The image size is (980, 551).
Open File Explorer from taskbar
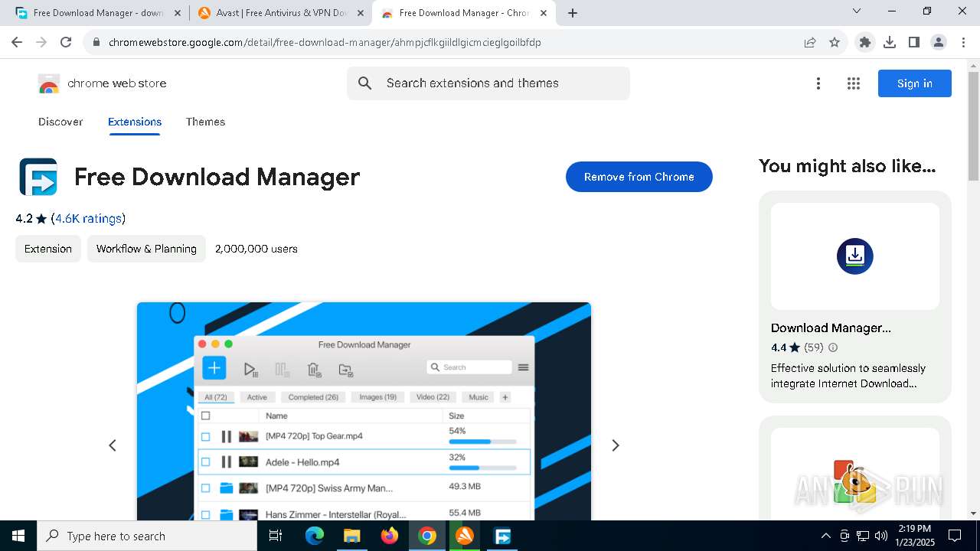click(351, 536)
